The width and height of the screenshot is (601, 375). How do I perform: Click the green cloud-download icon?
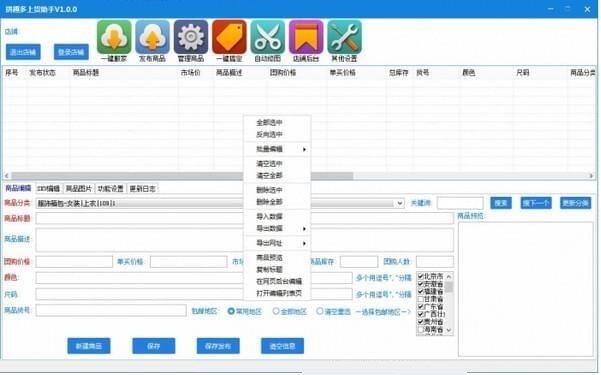point(114,37)
